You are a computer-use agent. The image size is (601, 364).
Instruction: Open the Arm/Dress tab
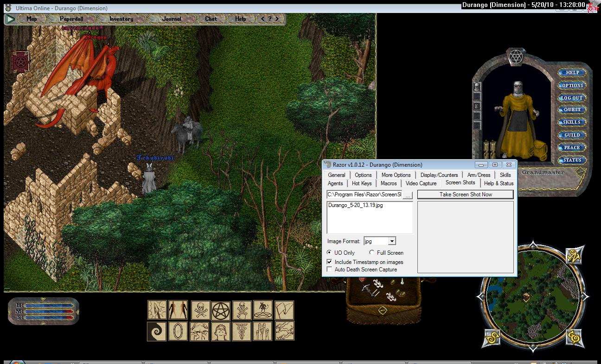coord(479,175)
